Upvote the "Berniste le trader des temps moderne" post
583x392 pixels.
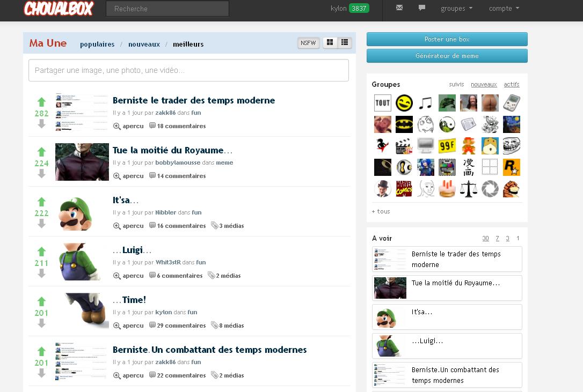click(41, 102)
